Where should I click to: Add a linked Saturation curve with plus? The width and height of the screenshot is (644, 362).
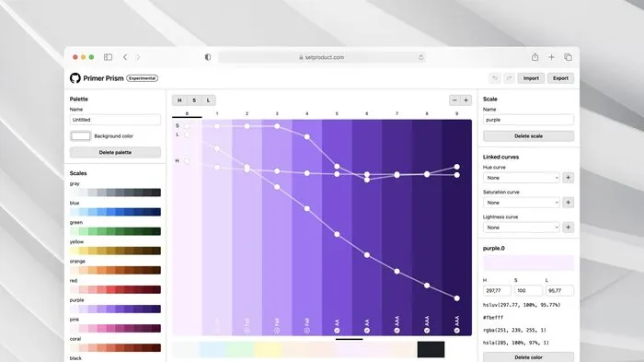(x=568, y=203)
